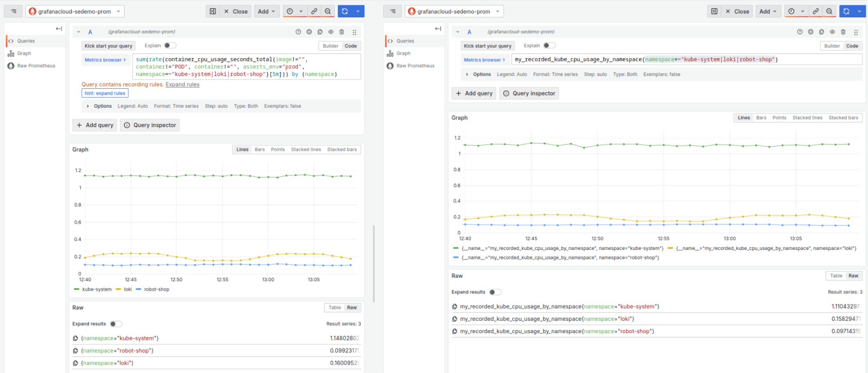Hide query A response in left pane
Viewport: 868px width, 373px height.
[x=331, y=32]
